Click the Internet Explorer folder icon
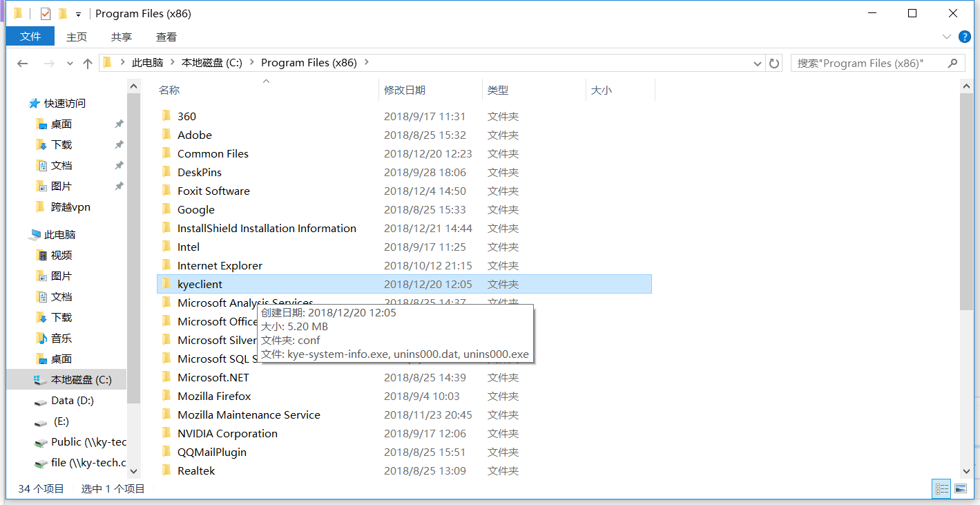 coord(166,265)
